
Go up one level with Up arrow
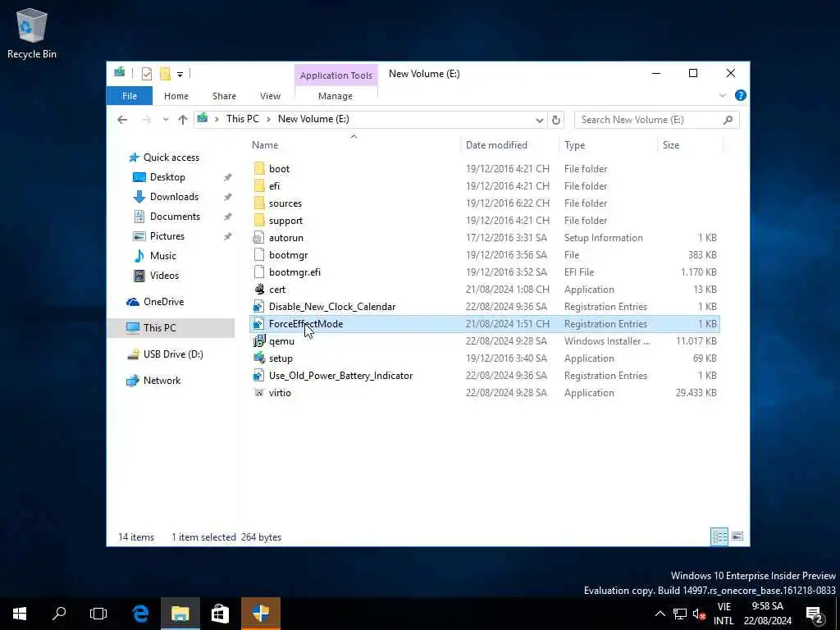(x=183, y=120)
